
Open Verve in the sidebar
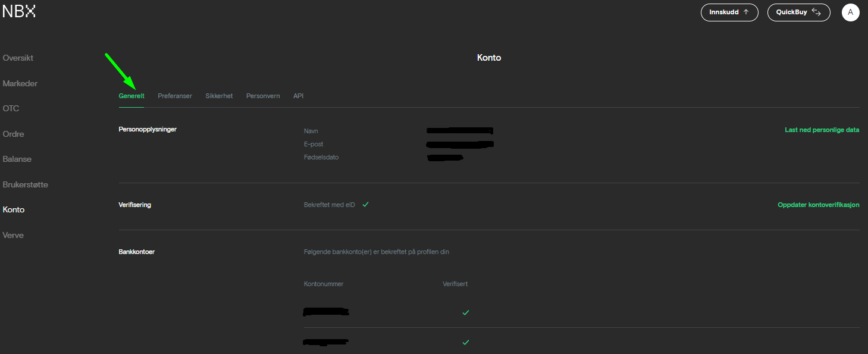tap(13, 236)
